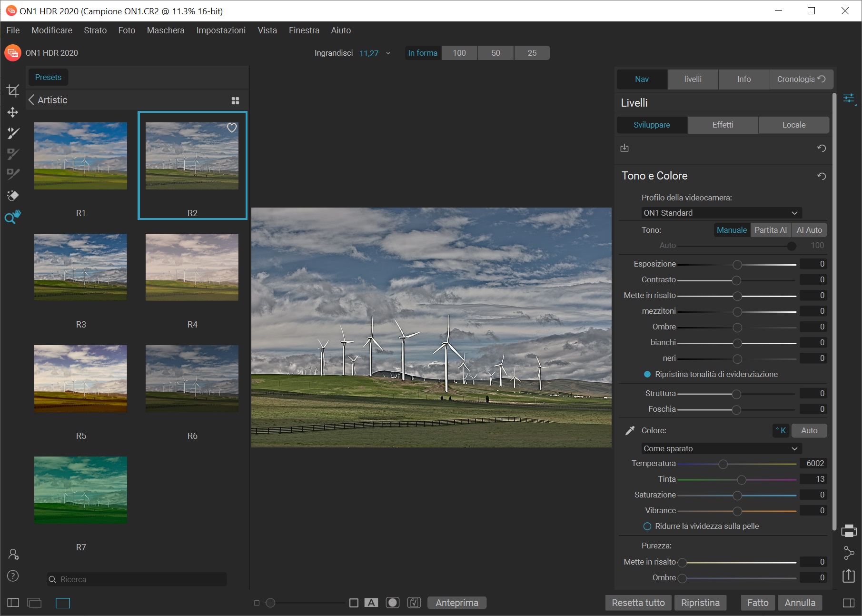Select the Zoom/Pan view tool

[x=13, y=217]
